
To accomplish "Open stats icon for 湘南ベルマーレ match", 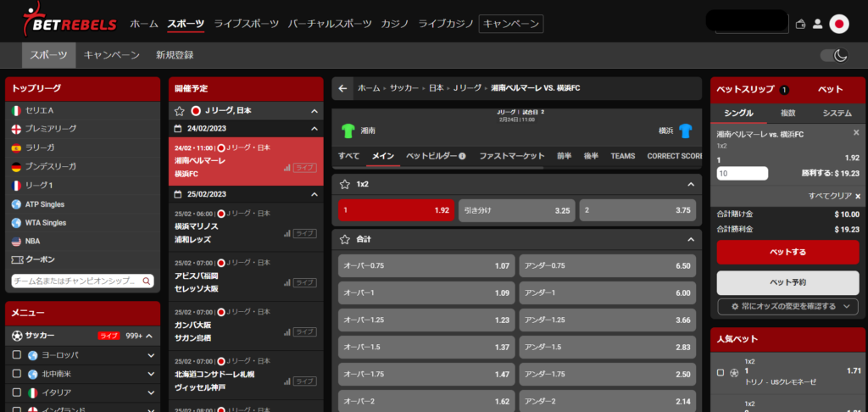I will [x=287, y=168].
